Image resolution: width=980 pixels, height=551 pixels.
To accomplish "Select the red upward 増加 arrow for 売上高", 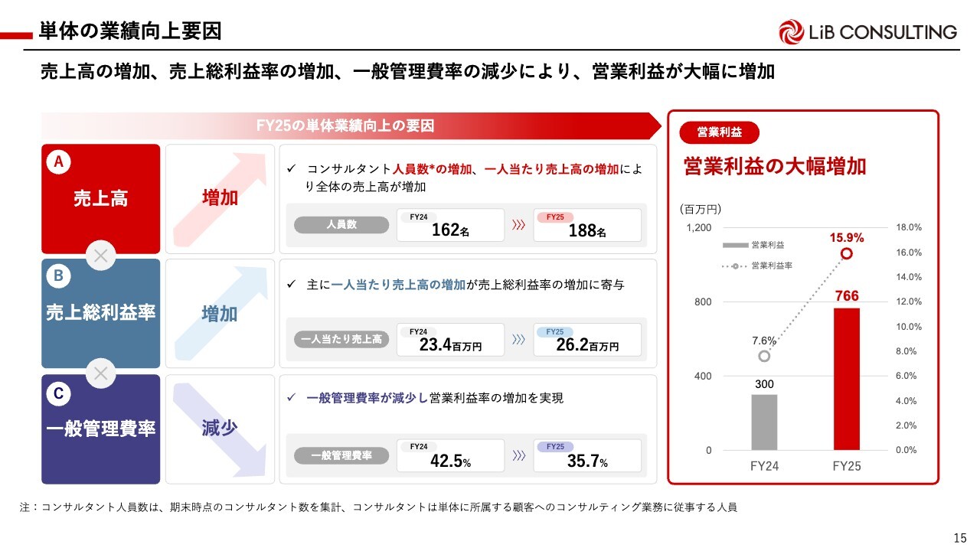I will (x=220, y=198).
